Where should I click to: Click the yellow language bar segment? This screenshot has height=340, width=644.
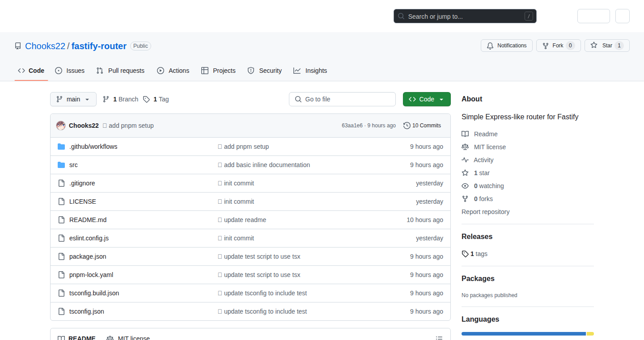coord(590,334)
